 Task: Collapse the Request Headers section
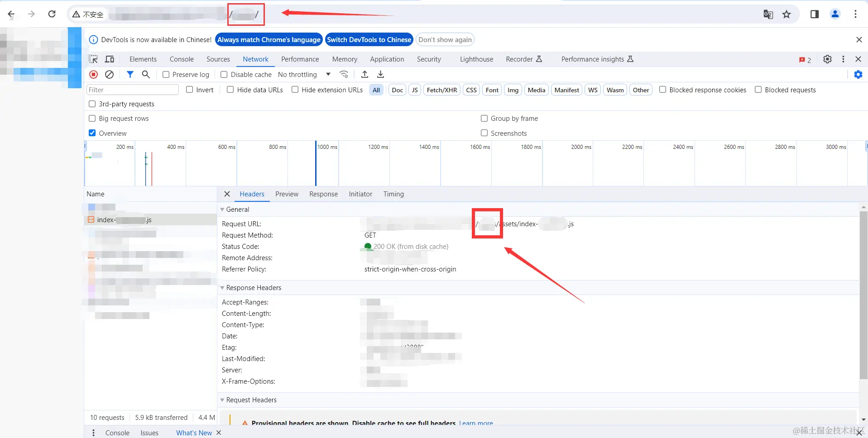tap(222, 400)
